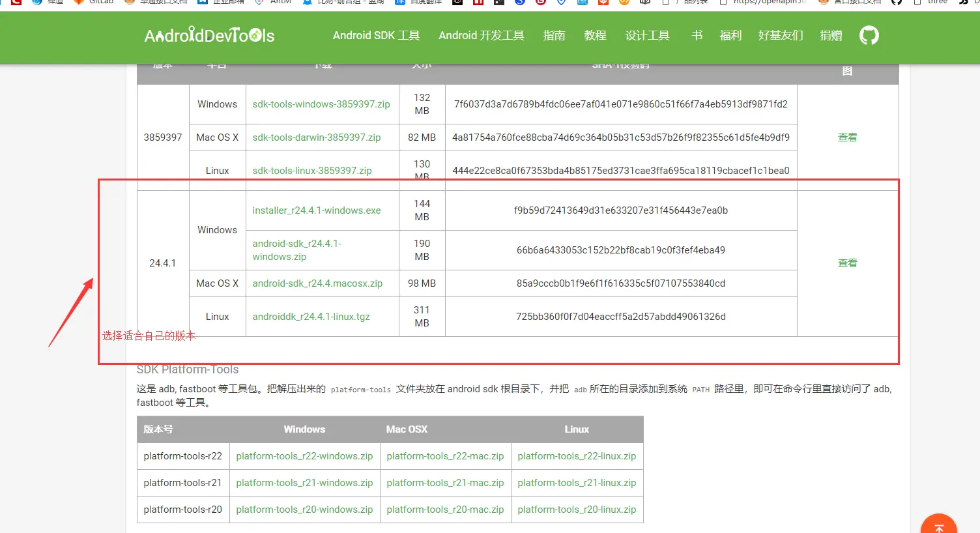Select version cell 24.4.1

(x=163, y=263)
